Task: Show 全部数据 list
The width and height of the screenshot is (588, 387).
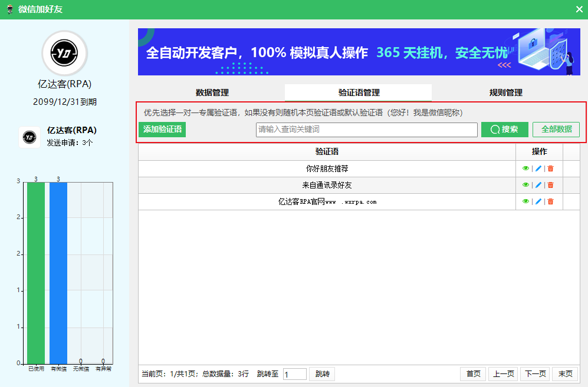Action: (x=556, y=130)
